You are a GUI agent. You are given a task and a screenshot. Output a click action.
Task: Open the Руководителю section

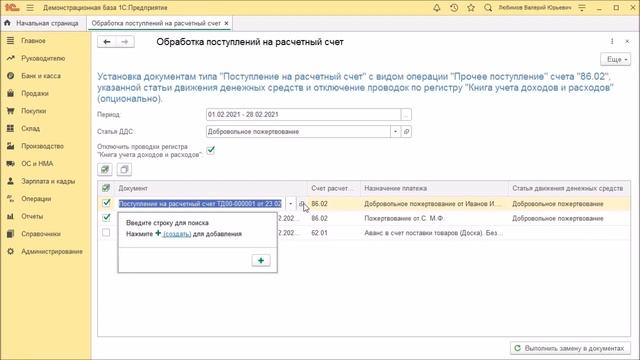coord(43,58)
